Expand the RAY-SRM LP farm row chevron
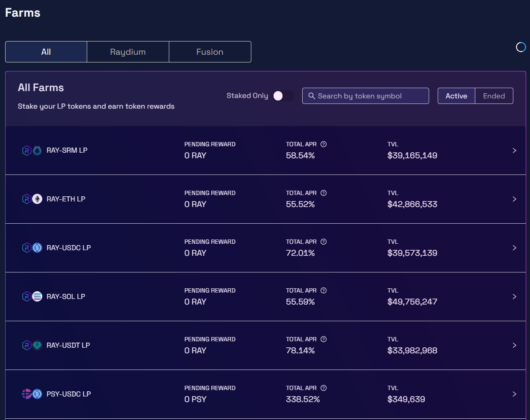The width and height of the screenshot is (530, 420). [514, 151]
